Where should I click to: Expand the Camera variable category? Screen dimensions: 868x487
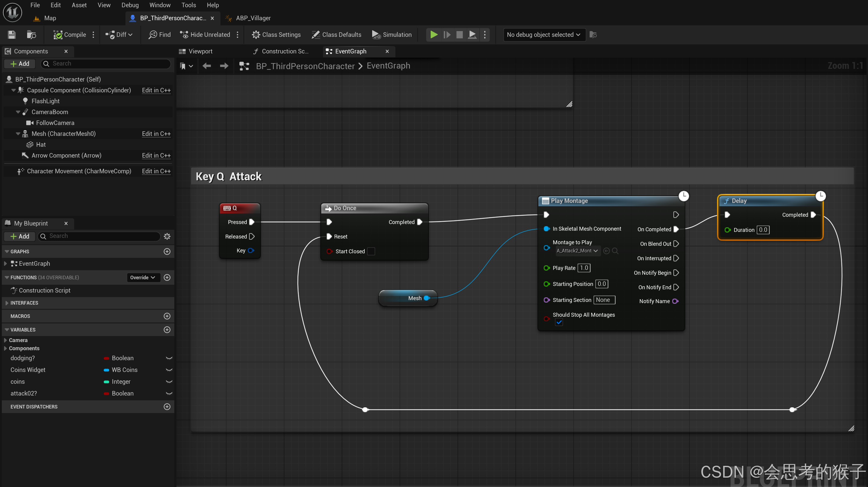point(5,340)
